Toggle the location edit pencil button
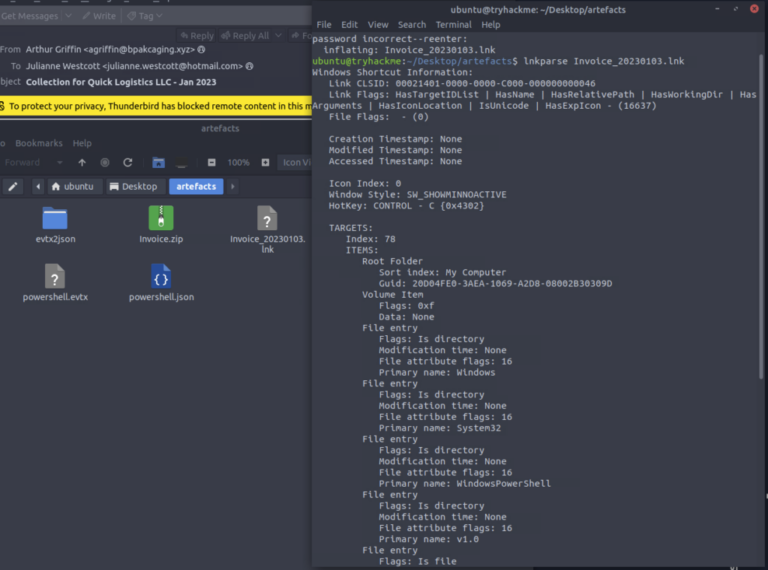Screen dimensions: 768x570 [12, 186]
